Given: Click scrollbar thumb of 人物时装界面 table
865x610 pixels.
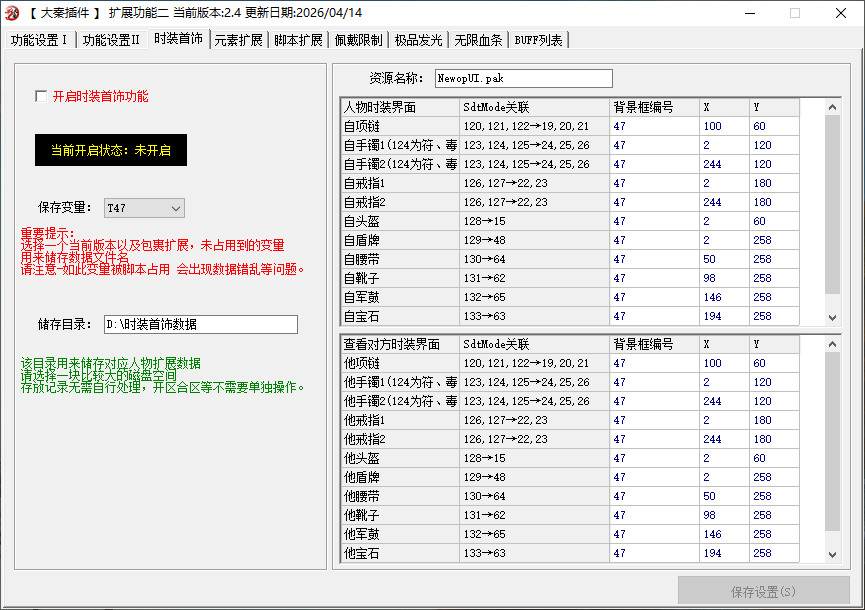Looking at the screenshot, I should pos(832,204).
